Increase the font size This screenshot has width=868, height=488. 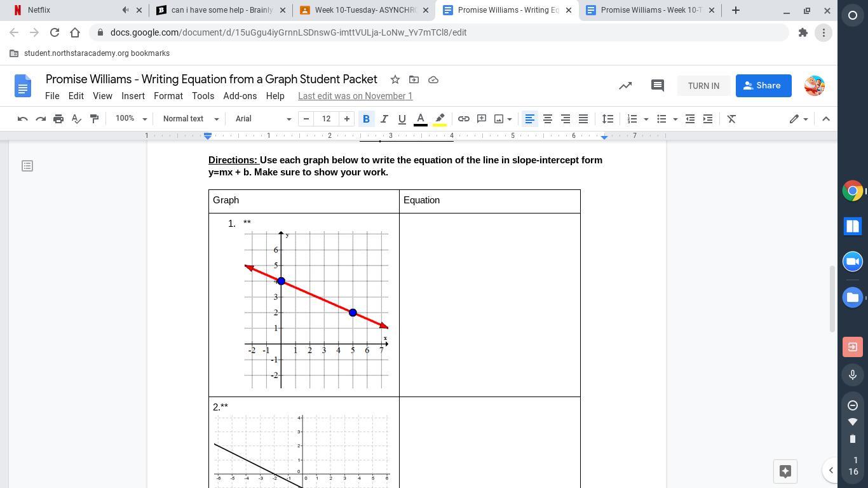pos(347,119)
